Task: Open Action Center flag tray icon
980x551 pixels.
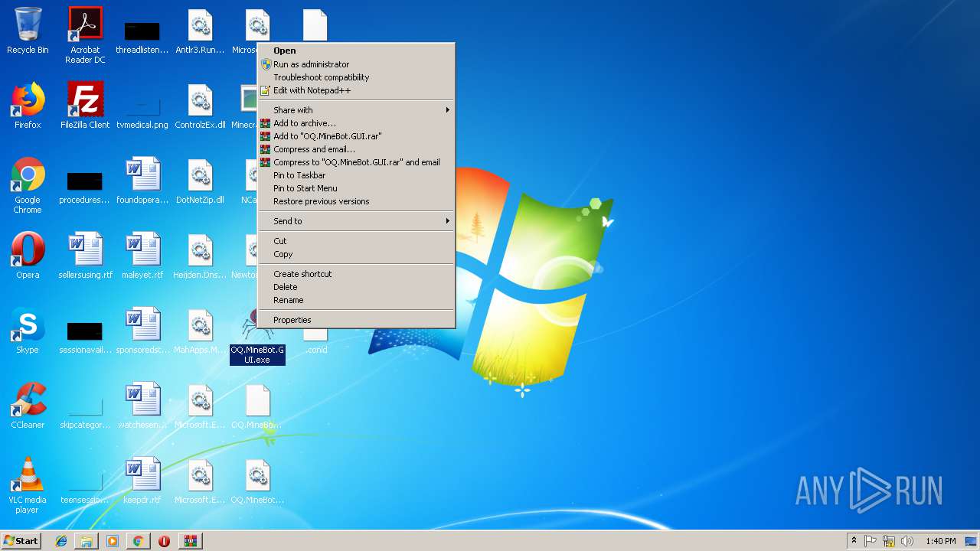Action: (x=871, y=541)
